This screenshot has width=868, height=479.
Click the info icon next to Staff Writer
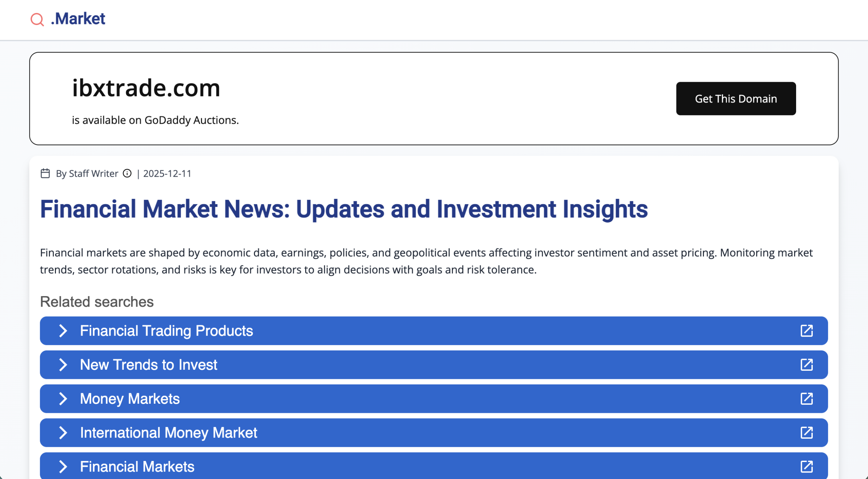tap(127, 174)
